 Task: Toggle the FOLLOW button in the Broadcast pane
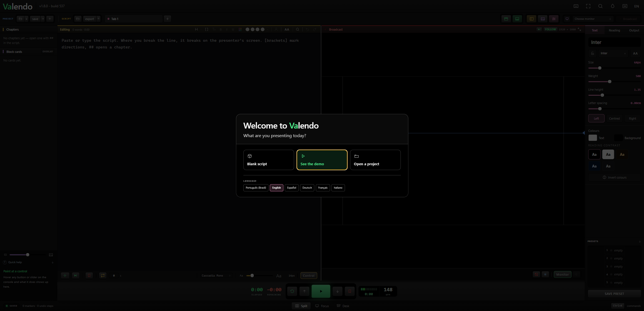(x=550, y=29)
